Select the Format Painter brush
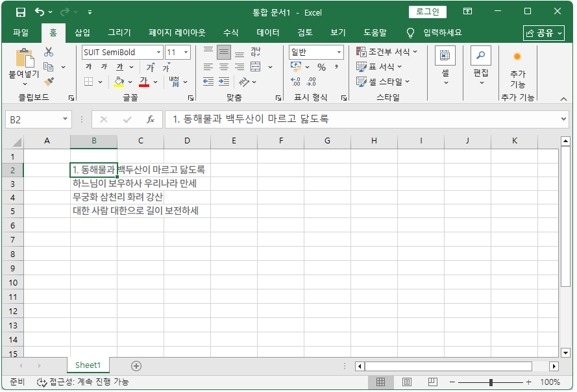The width and height of the screenshot is (577, 392). (49, 82)
